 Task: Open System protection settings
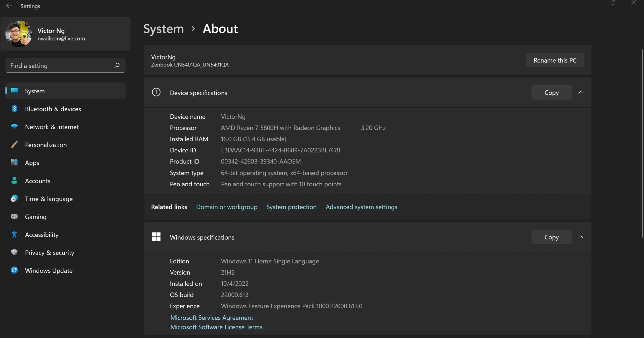(x=291, y=207)
